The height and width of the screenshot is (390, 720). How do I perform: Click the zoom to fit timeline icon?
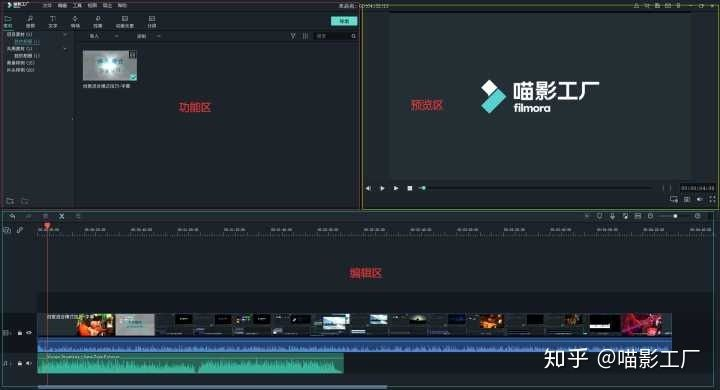click(x=638, y=216)
